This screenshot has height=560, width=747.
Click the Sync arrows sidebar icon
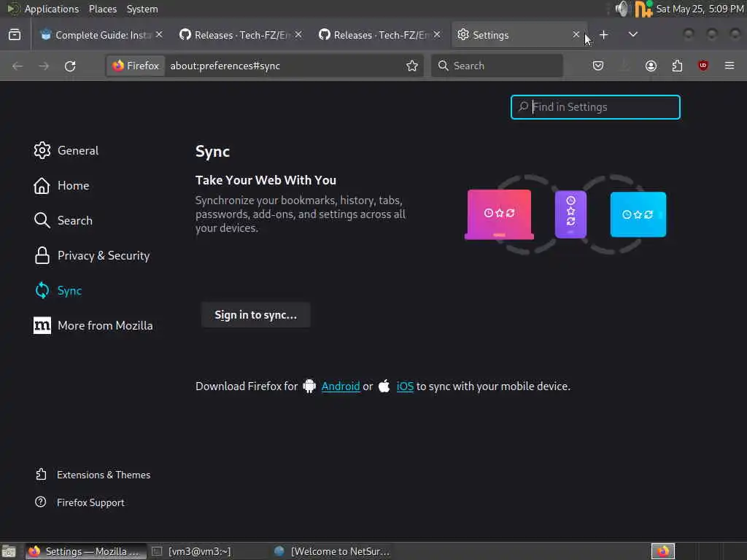[x=42, y=290]
